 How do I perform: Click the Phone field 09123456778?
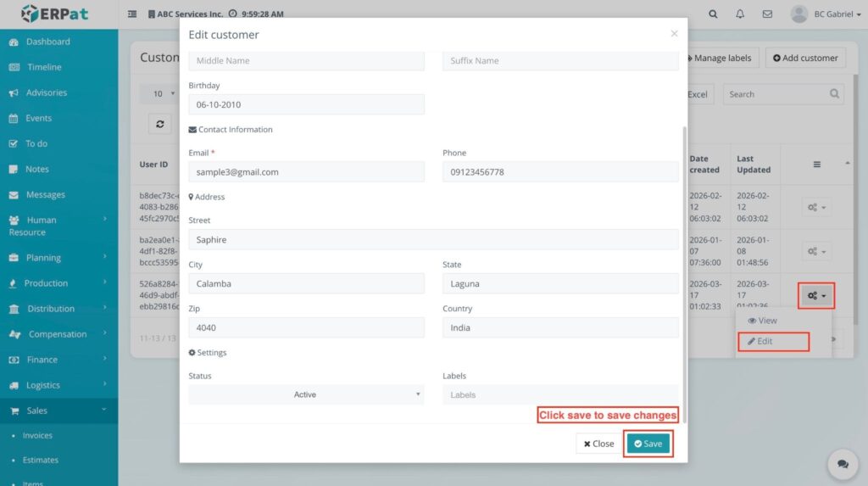click(560, 172)
